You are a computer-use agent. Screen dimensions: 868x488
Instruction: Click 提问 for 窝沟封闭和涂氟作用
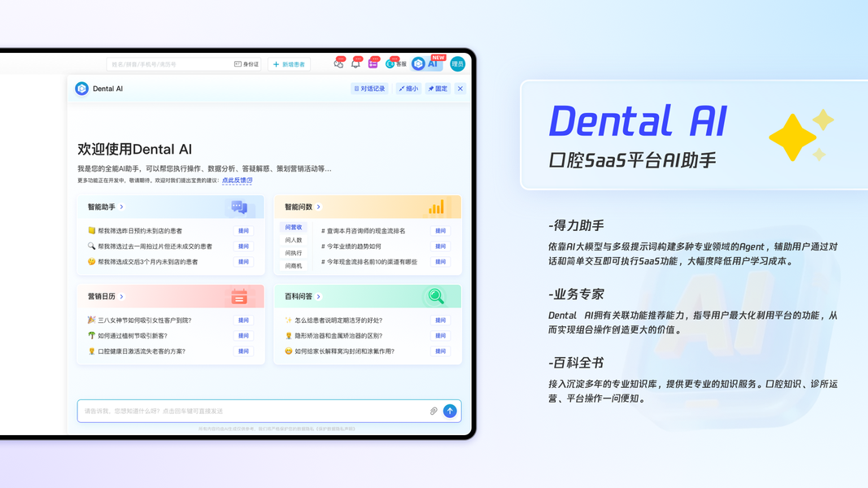click(x=441, y=351)
